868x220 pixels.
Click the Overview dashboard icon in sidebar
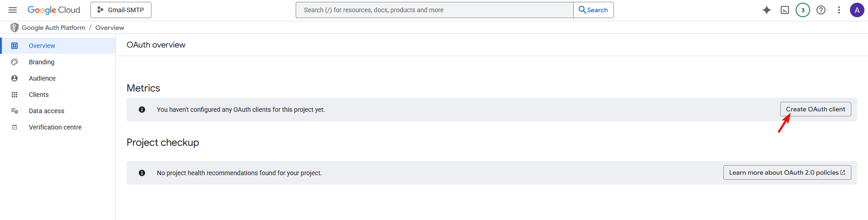[14, 46]
